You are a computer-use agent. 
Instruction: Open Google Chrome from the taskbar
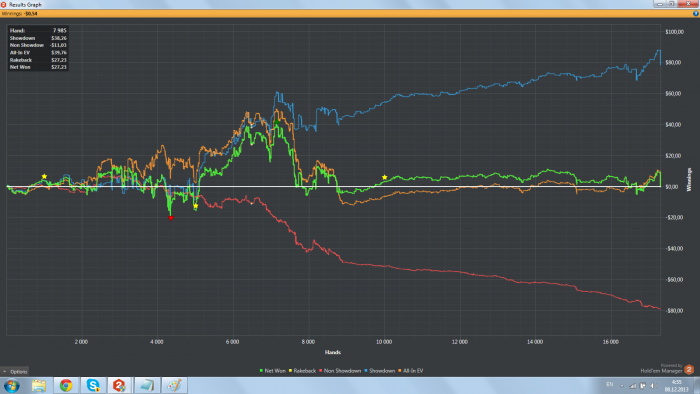click(x=66, y=386)
